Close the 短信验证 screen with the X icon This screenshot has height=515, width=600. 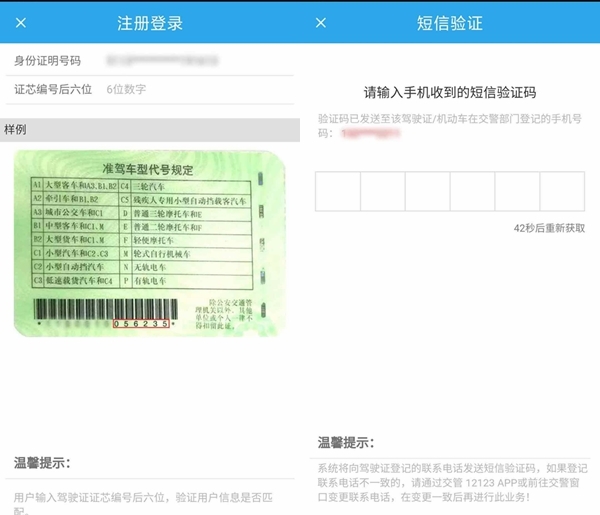321,22
